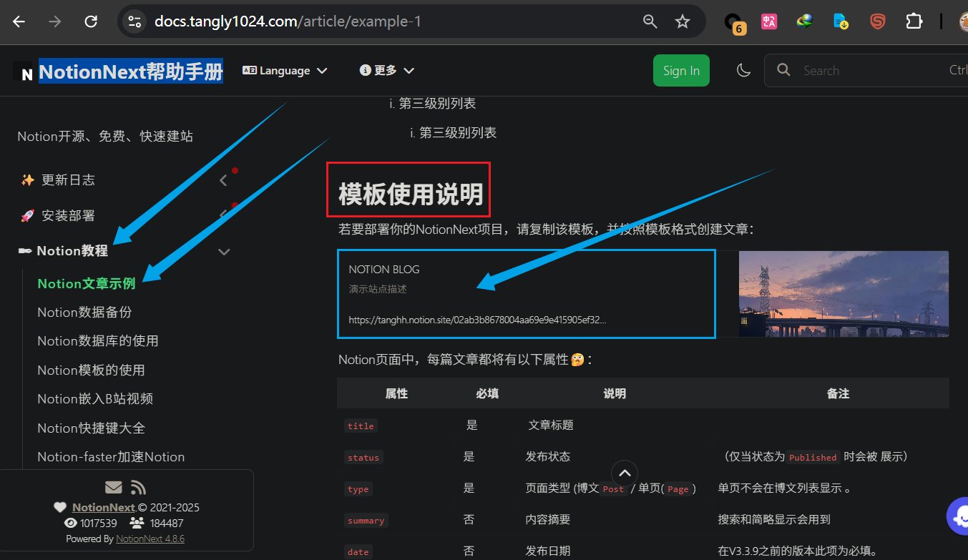
Task: Click the date property code tag
Action: click(358, 552)
